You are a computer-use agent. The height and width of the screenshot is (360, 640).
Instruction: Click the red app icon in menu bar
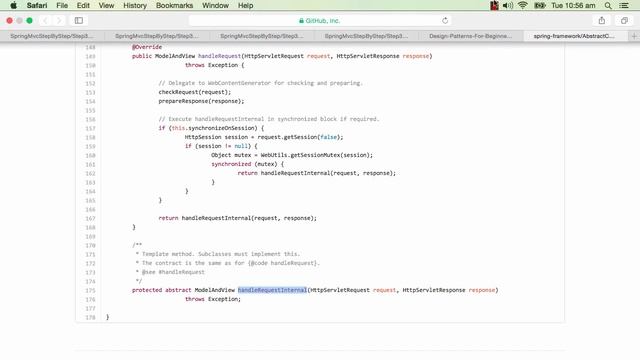click(x=494, y=6)
